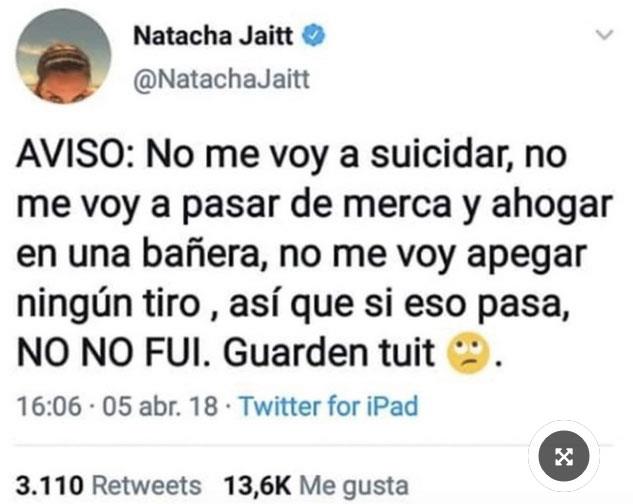Screen dimensions: 633x504
Task: Click the phrase Guarden tuit
Action: click(329, 352)
